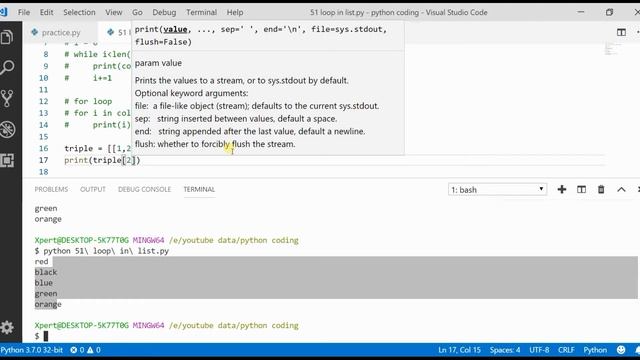Click the editor minimap preview
This screenshot has width=640, height=360.
[x=611, y=49]
